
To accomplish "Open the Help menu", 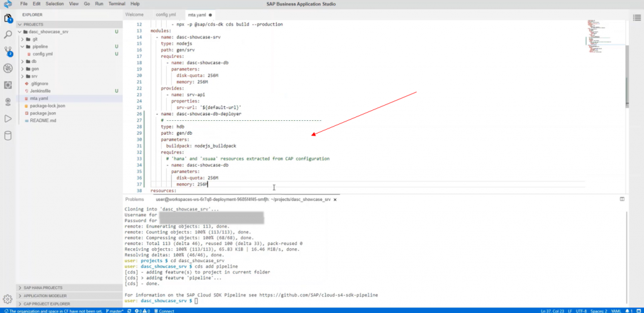I will point(135,4).
